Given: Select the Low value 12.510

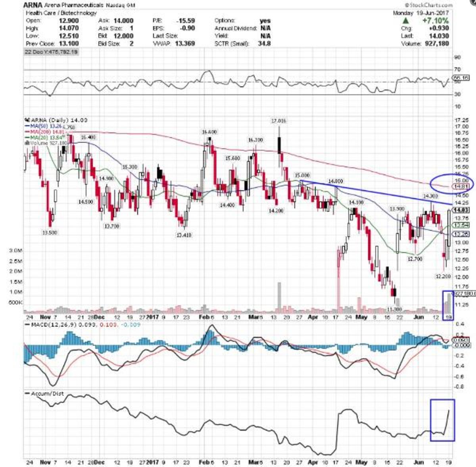Looking at the screenshot, I should (x=69, y=36).
